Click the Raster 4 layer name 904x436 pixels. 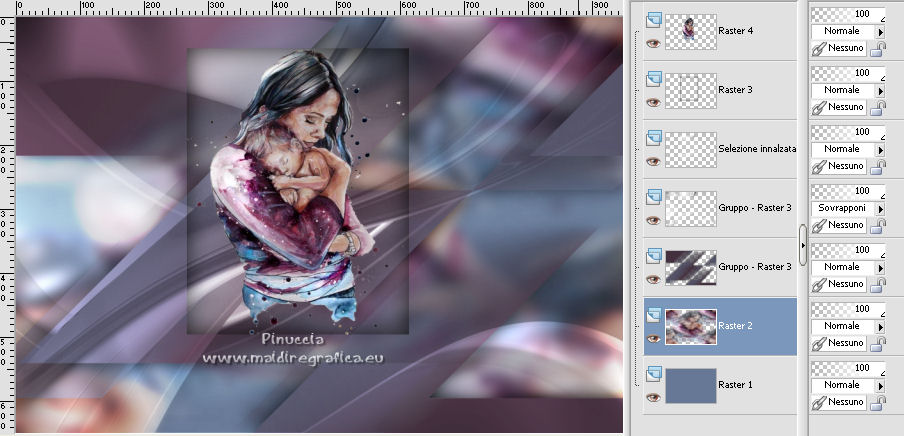click(x=736, y=31)
